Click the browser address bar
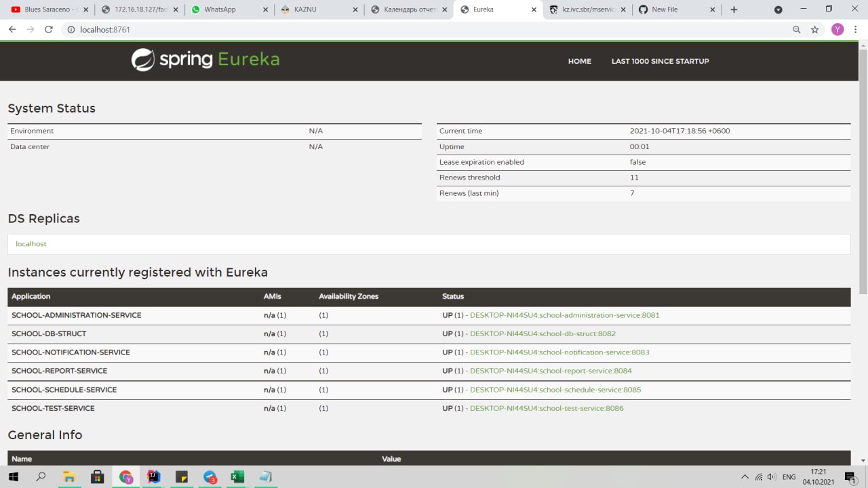 (x=271, y=30)
